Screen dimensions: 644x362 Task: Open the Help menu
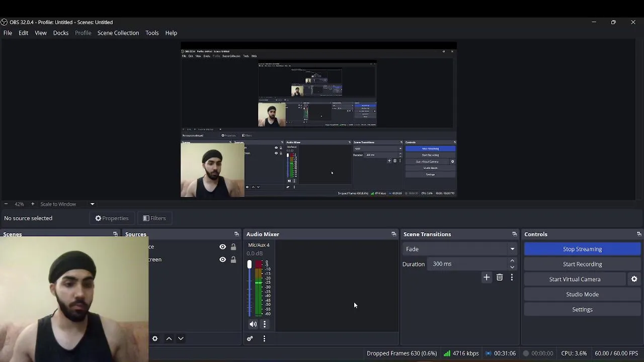171,33
